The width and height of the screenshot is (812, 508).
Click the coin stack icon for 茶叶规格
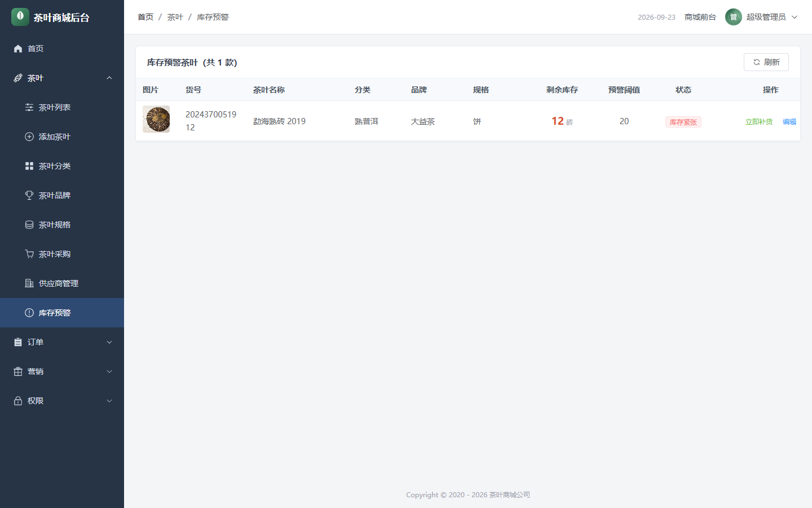coord(29,225)
